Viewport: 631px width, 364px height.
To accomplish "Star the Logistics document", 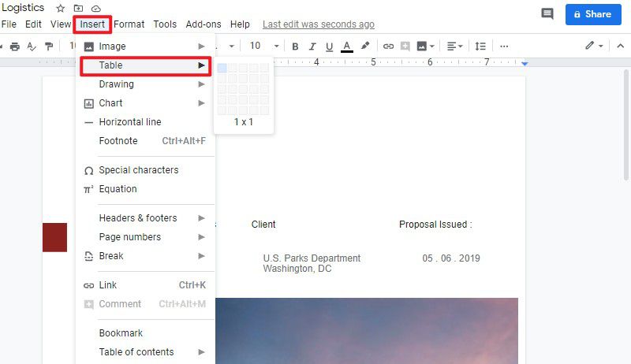I will [x=61, y=9].
